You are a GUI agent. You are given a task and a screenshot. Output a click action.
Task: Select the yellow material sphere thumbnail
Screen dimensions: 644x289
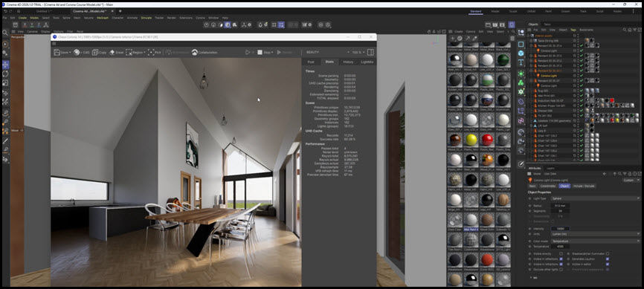(x=471, y=140)
